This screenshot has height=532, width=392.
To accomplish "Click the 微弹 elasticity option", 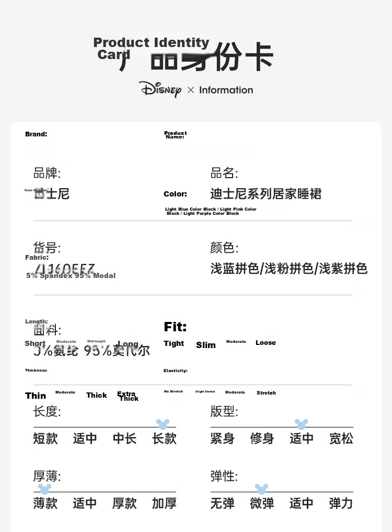I will pyautogui.click(x=262, y=503).
